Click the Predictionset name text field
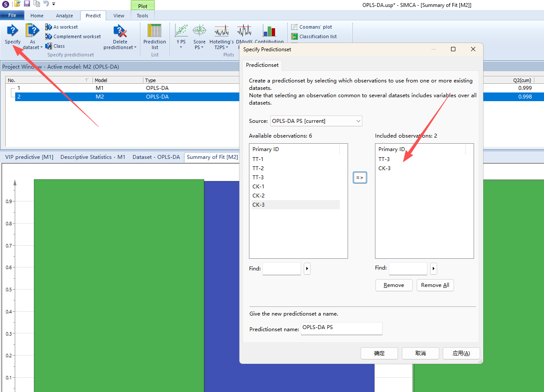 click(x=342, y=329)
